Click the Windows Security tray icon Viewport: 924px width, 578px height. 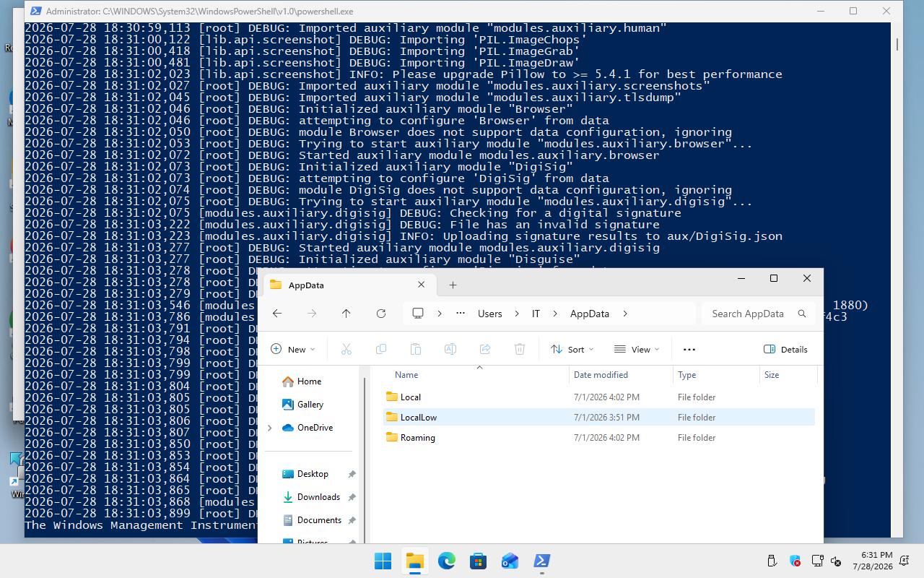[795, 561]
